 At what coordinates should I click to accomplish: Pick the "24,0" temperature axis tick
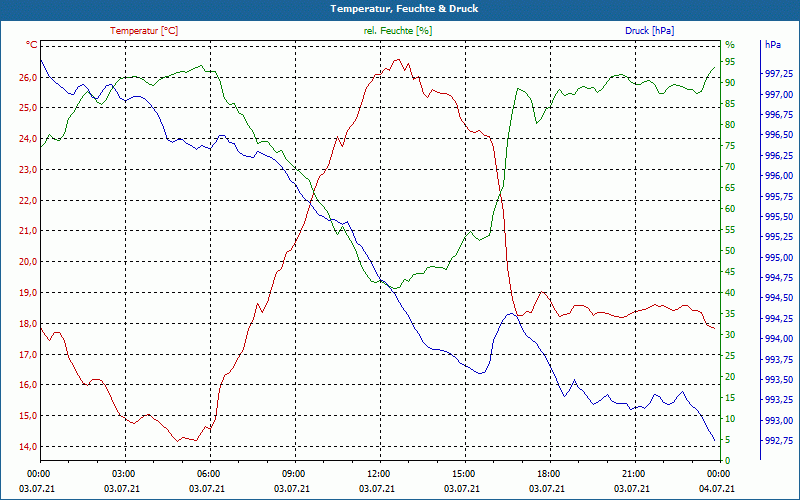click(28, 139)
